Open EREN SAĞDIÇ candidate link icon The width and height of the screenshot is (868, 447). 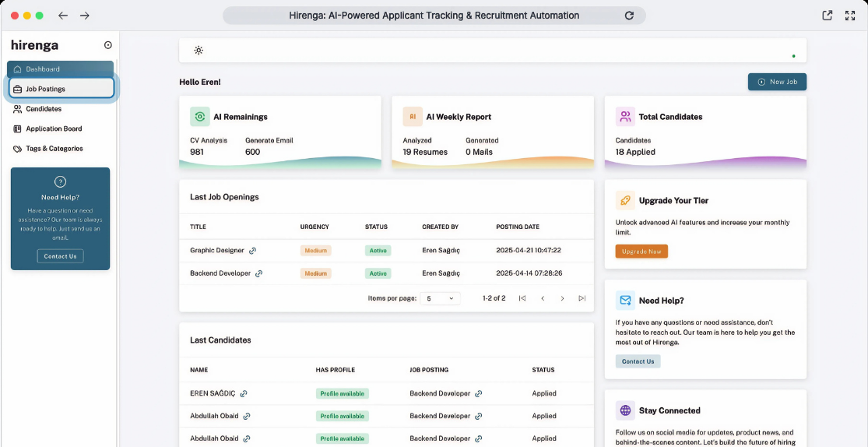244,394
